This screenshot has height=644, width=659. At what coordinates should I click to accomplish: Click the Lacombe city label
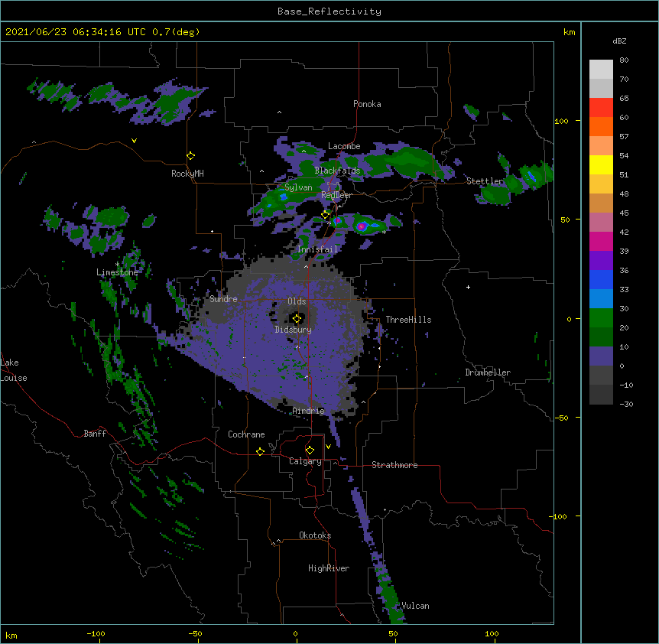point(344,146)
